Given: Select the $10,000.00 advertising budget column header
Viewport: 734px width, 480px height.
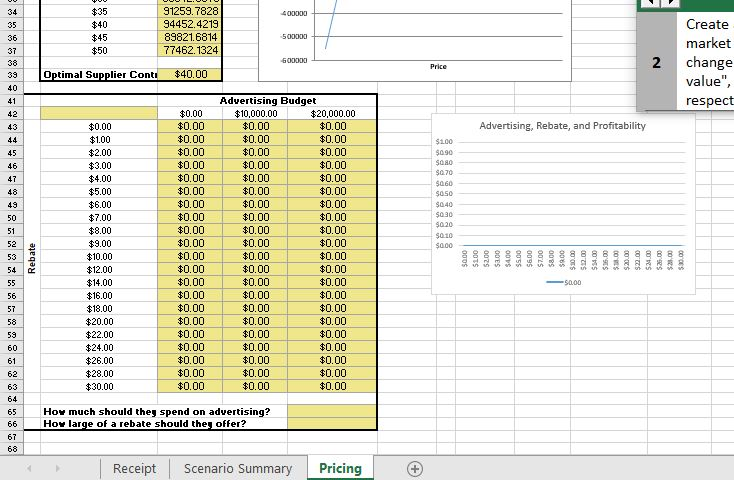Looking at the screenshot, I should pos(256,113).
